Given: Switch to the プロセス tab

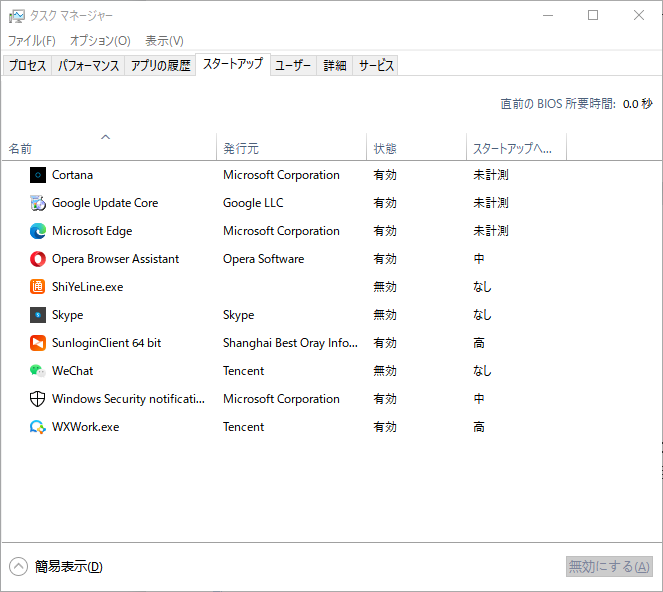Looking at the screenshot, I should tap(27, 66).
